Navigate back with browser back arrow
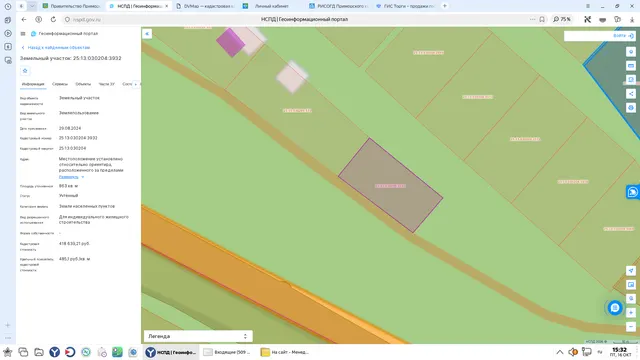This screenshot has height=360, width=640. (x=24, y=19)
